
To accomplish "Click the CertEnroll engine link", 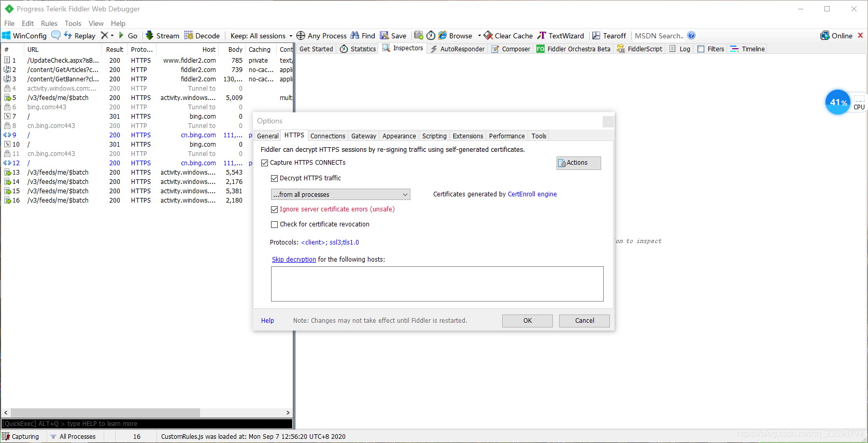I will coord(532,194).
